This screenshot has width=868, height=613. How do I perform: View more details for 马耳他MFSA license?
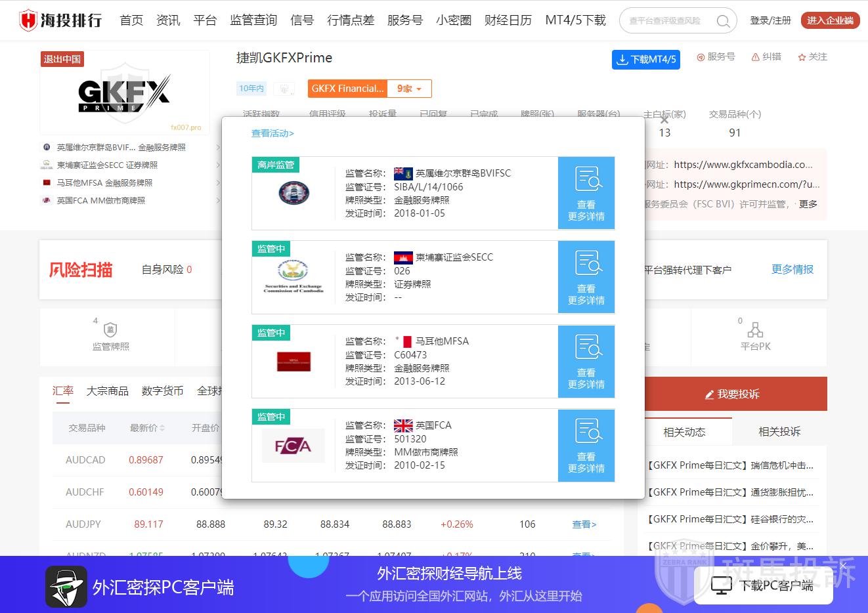(586, 361)
